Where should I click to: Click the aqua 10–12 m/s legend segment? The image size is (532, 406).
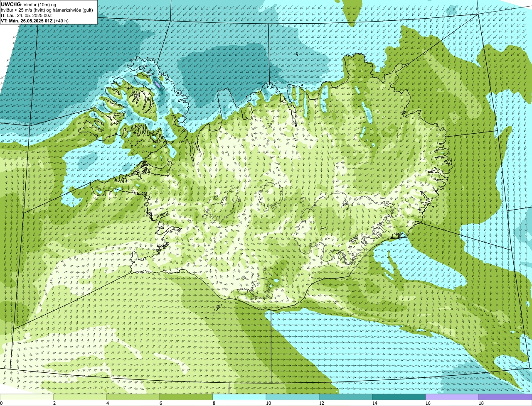293,397
